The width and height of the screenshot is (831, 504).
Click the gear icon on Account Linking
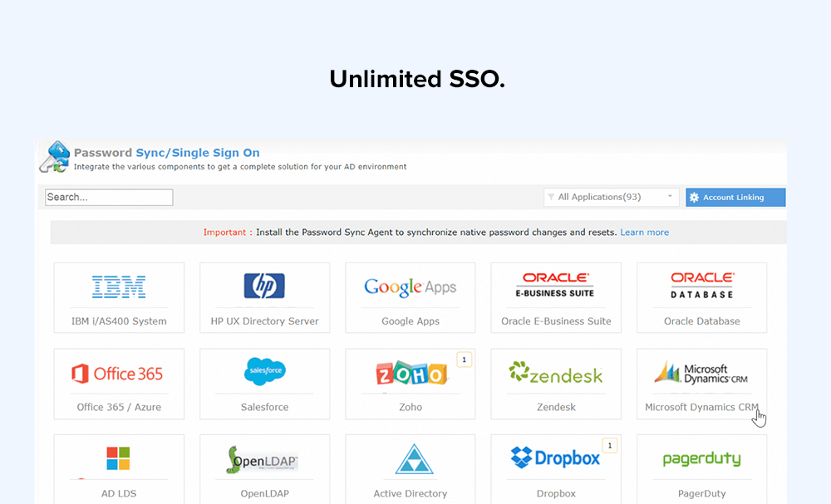click(694, 198)
